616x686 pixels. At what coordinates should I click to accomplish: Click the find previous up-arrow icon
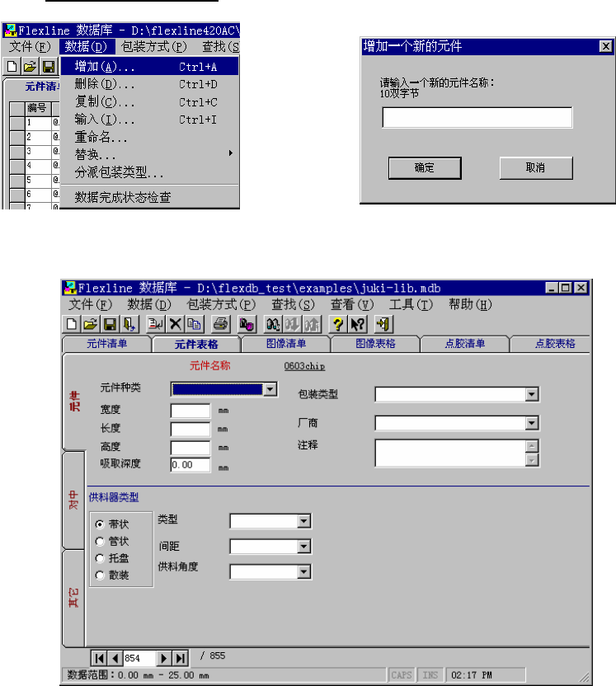coord(312,324)
